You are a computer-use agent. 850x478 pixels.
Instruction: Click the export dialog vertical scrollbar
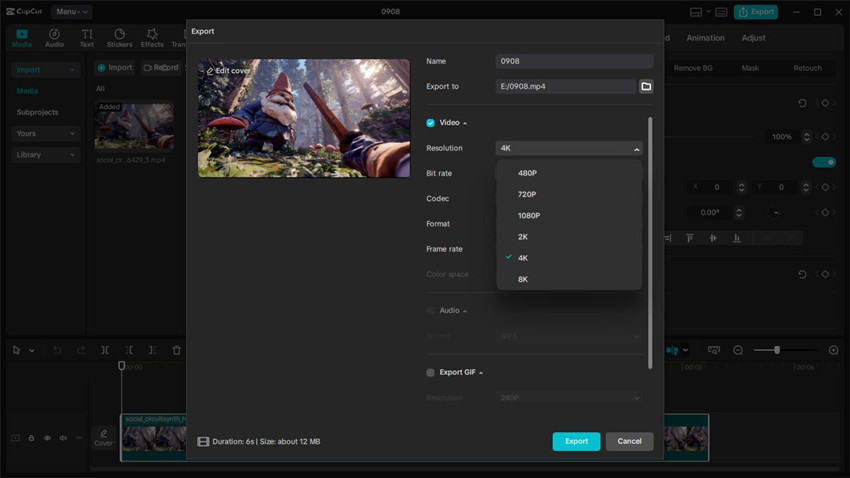point(650,243)
